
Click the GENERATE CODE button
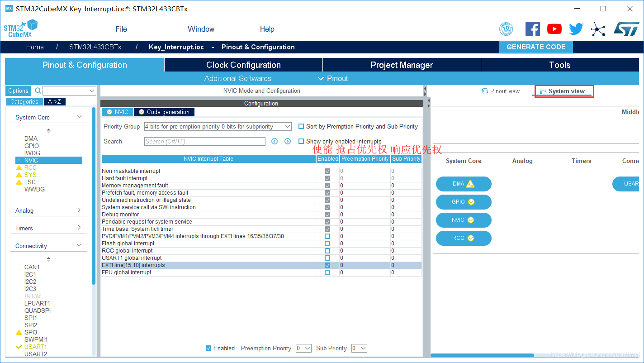pos(536,47)
